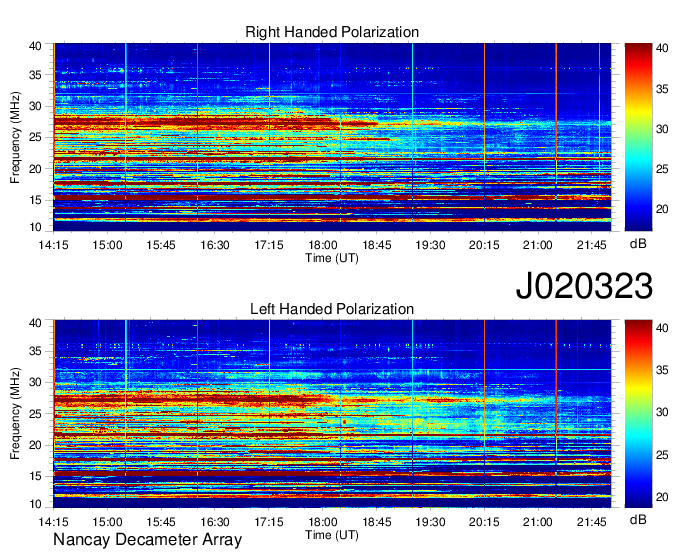Click 20 dB tick on upper colorbar
This screenshot has width=680, height=552.
coord(662,209)
